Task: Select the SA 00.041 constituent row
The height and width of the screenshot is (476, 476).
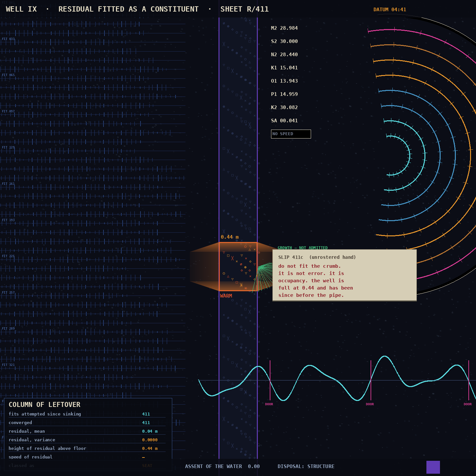Action: tap(284, 121)
